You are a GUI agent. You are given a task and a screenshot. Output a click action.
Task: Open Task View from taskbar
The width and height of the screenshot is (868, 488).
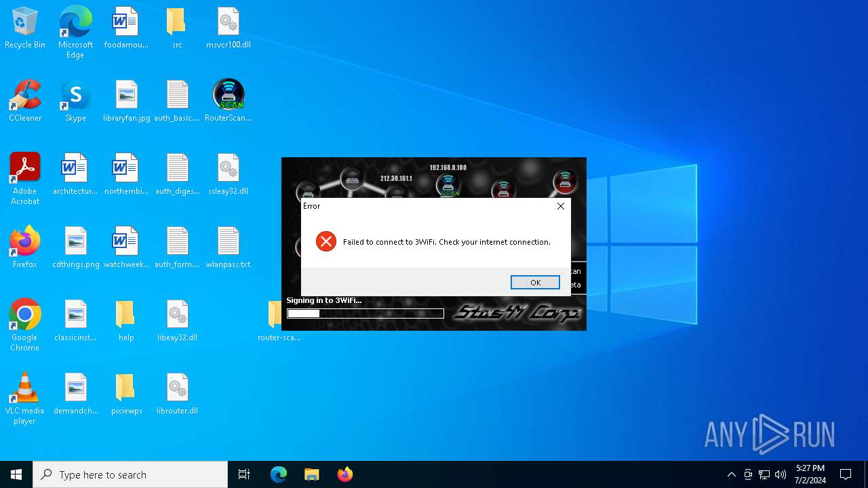pyautogui.click(x=244, y=474)
